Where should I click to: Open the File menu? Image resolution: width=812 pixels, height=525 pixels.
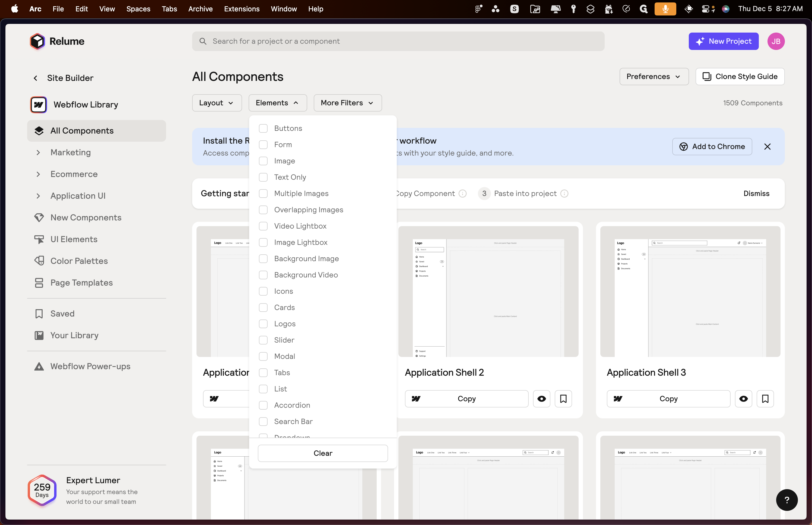[x=58, y=9]
